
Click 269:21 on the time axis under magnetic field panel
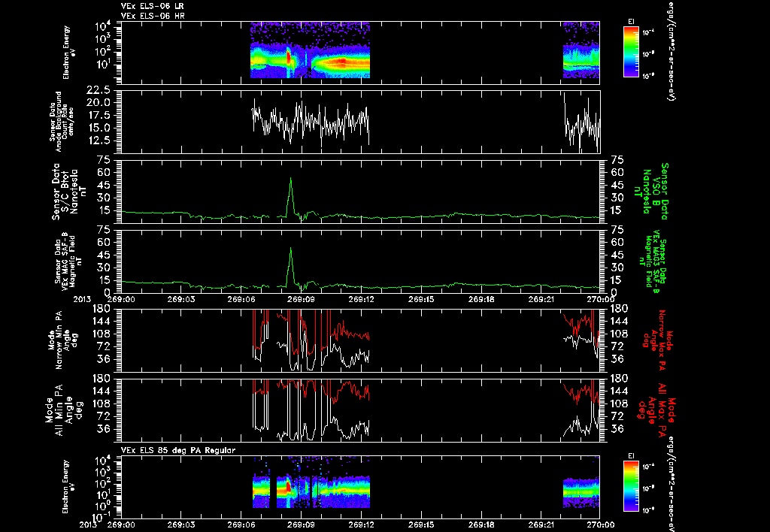pyautogui.click(x=542, y=299)
